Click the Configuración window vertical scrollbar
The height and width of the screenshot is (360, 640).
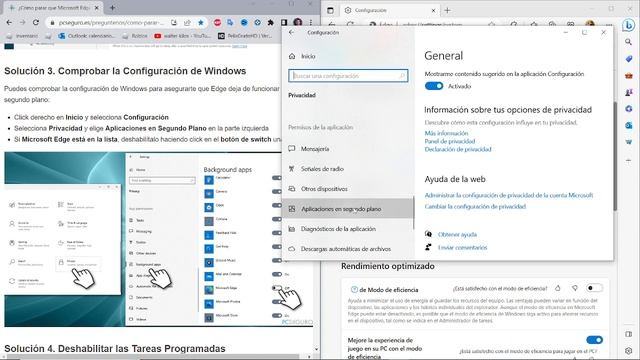coord(615,155)
